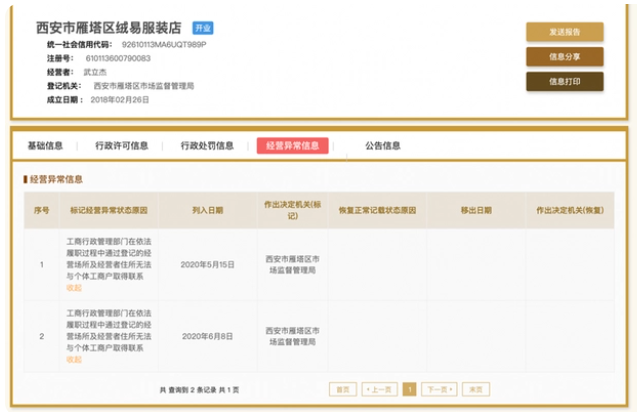Viewport: 637px width, 412px height.
Task: Click serial number 2 cell
Action: coord(41,336)
